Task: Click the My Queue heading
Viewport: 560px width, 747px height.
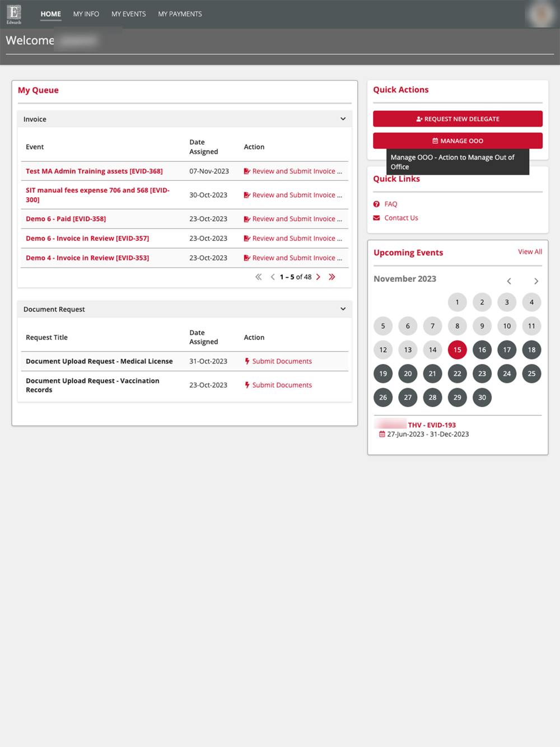Action: [x=38, y=90]
